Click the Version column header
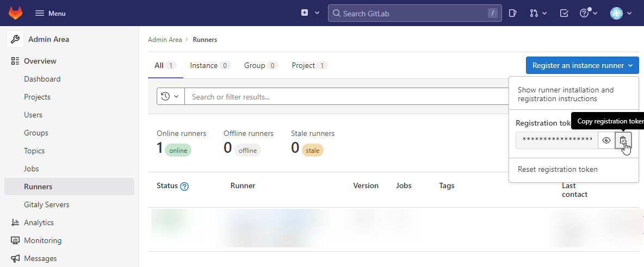Screen dimensions: 644x267 366,185
